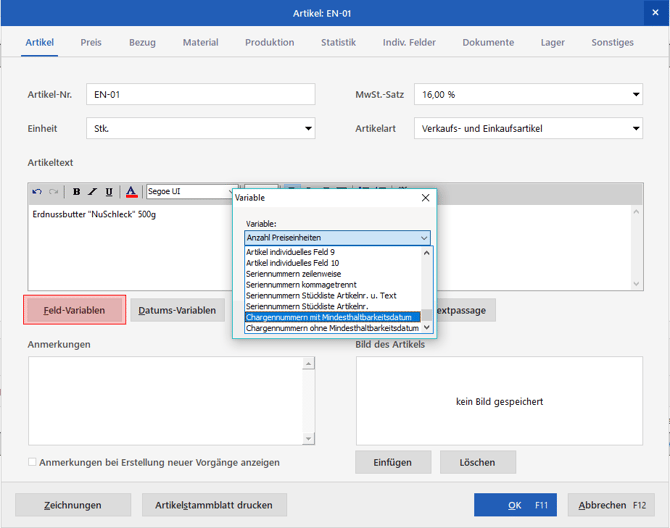Toggle bold formatting
The width and height of the screenshot is (670, 528).
coord(76,192)
